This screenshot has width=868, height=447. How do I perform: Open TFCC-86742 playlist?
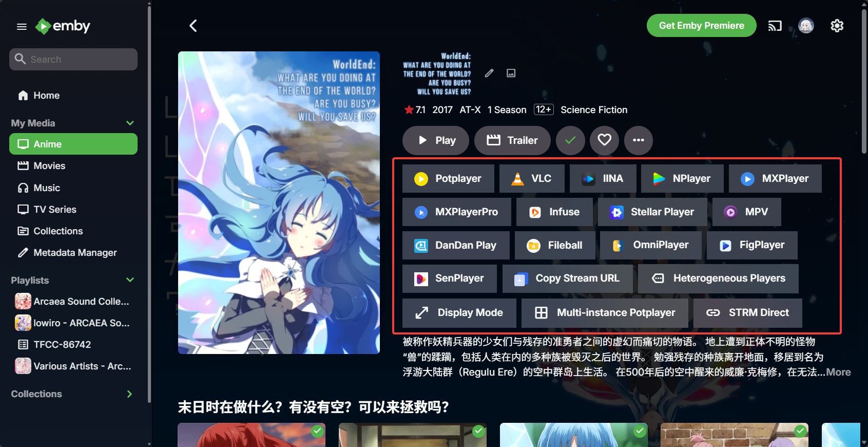73,345
